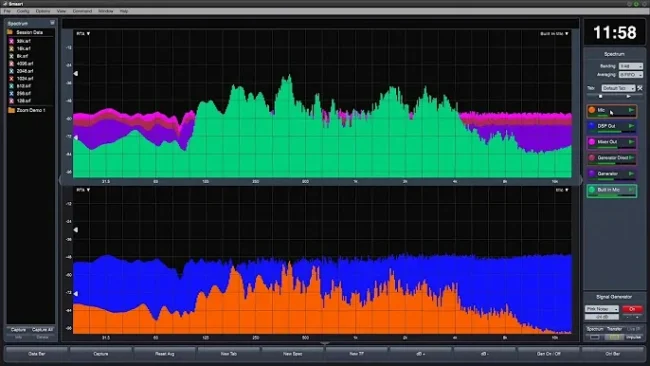Toggle the X box beside 128.srf
650x366 pixels.
[x=11, y=101]
